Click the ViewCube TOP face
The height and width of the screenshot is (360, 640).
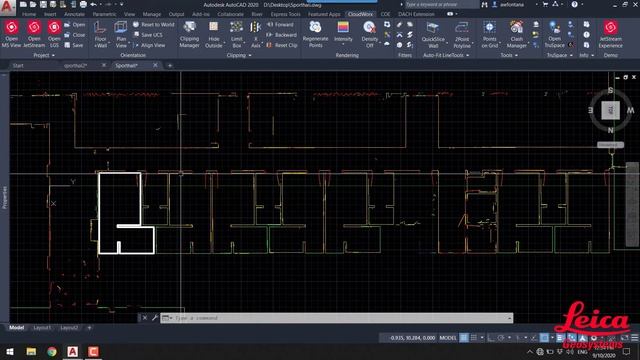[x=611, y=110]
